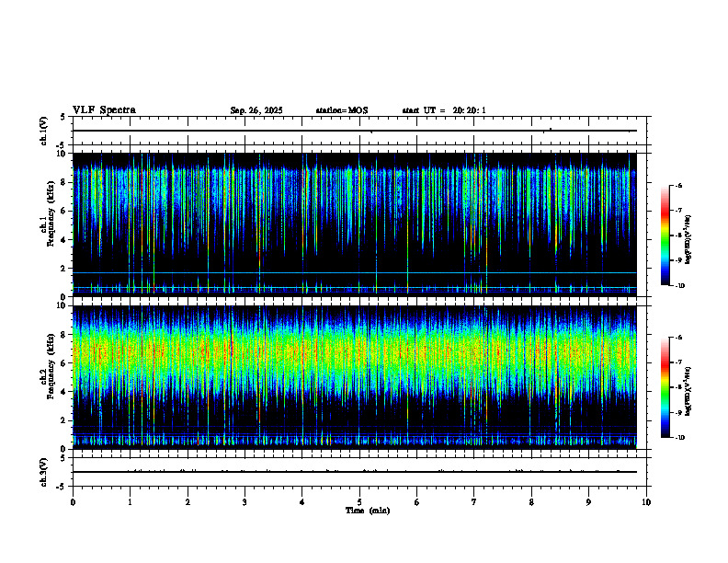Click time axis tick label "9"

588,502
